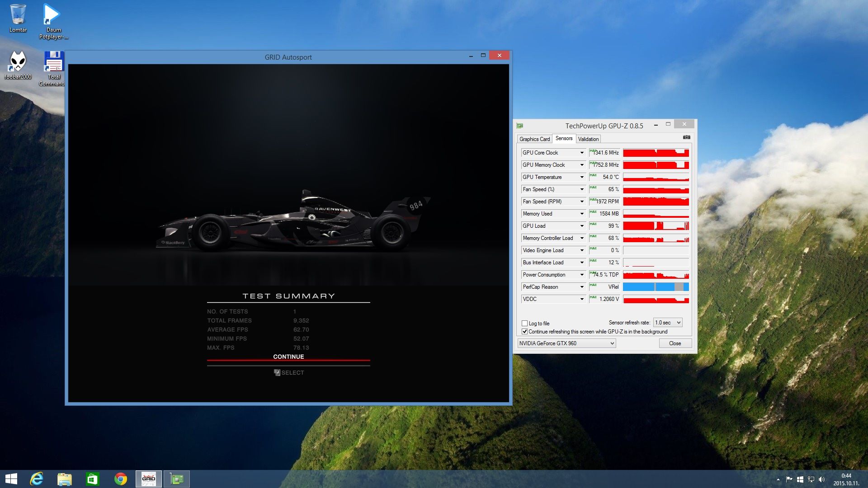Open the NVIDIA GeForce GTX 960 selector
The image size is (868, 488).
point(566,343)
